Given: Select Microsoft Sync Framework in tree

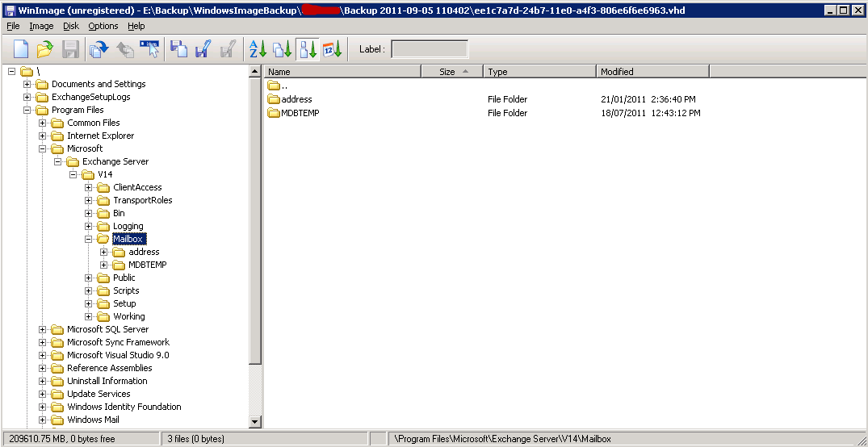Looking at the screenshot, I should pos(119,342).
